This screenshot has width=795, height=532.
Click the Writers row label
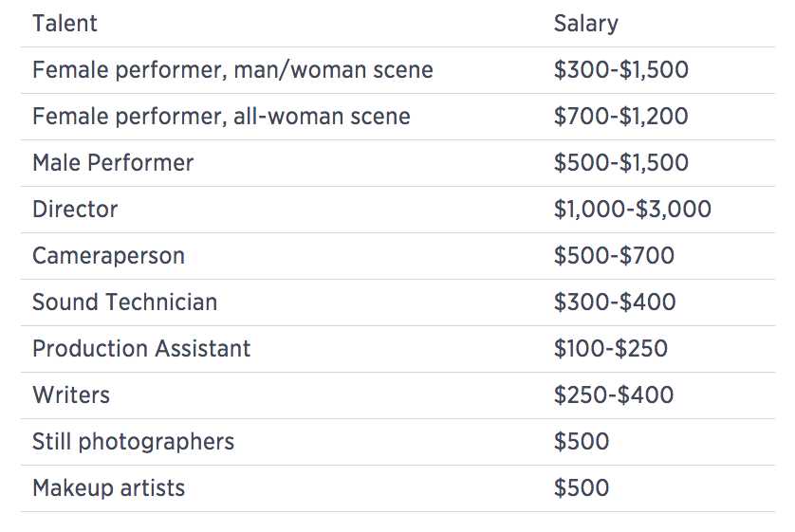coord(71,395)
